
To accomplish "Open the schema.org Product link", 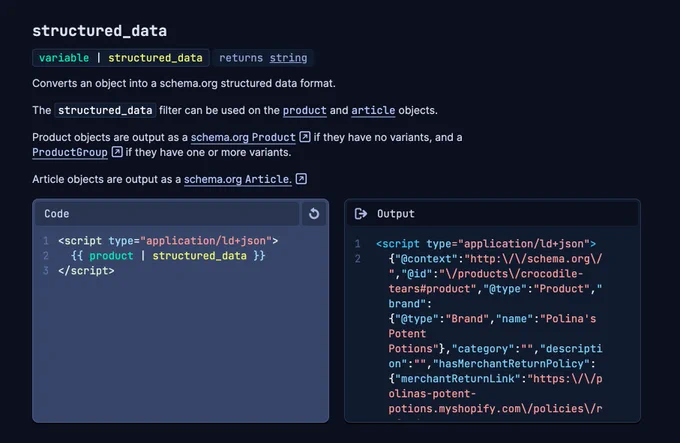I will [243, 137].
